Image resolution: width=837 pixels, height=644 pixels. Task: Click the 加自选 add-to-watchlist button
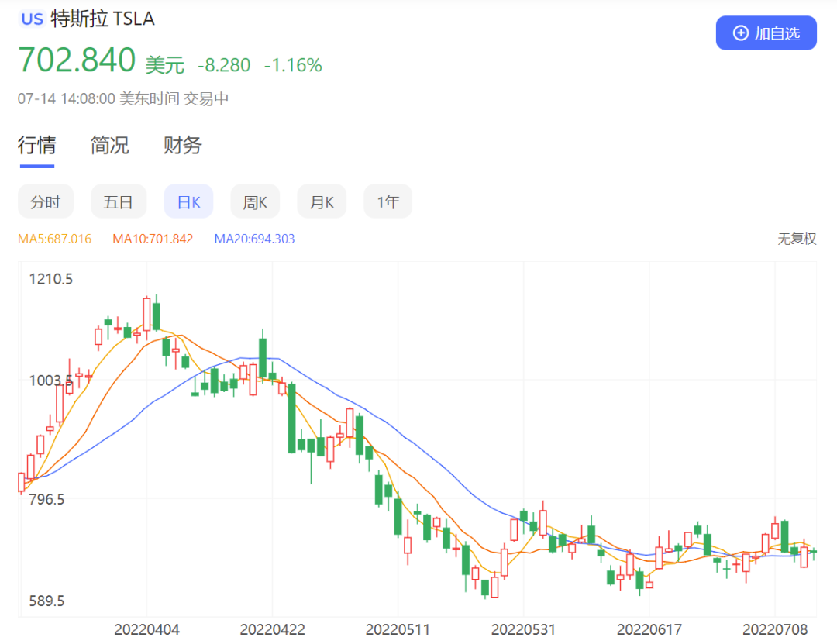coord(766,33)
